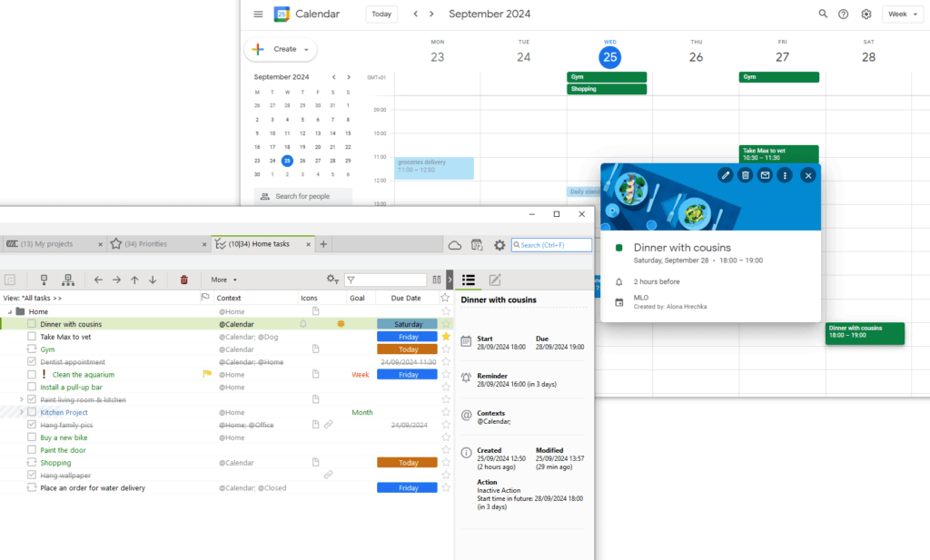Viewport: 930px width, 560px height.
Task: Open the cloud sync icon
Action: pos(455,245)
